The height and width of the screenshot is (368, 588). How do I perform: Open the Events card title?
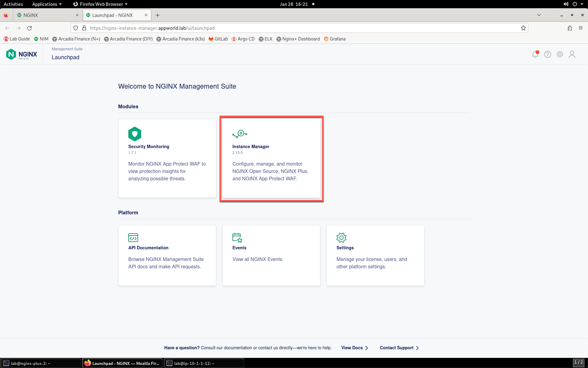[239, 248]
